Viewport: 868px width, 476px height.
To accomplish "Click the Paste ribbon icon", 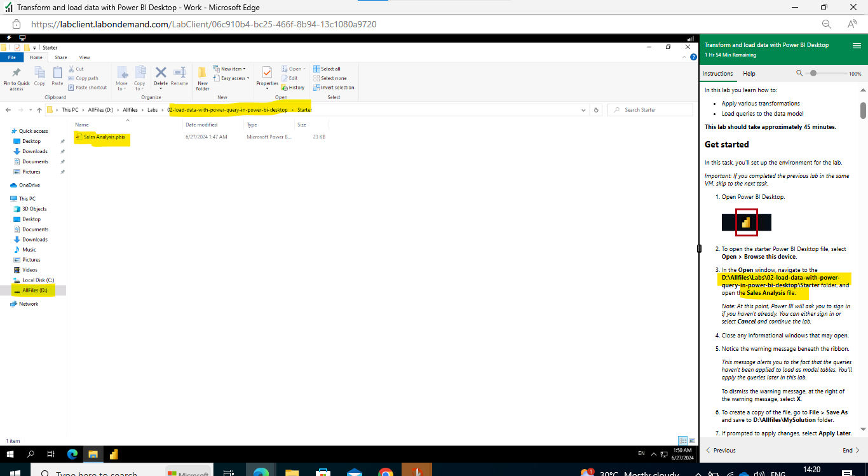I will click(57, 72).
